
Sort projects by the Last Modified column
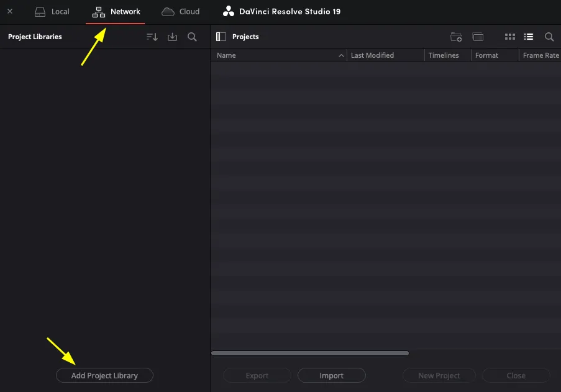click(x=372, y=55)
